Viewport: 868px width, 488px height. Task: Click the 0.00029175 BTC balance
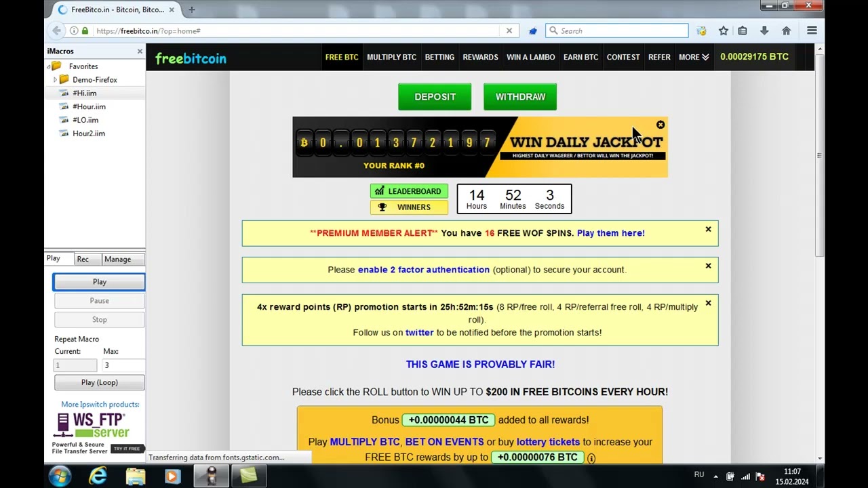pos(754,57)
